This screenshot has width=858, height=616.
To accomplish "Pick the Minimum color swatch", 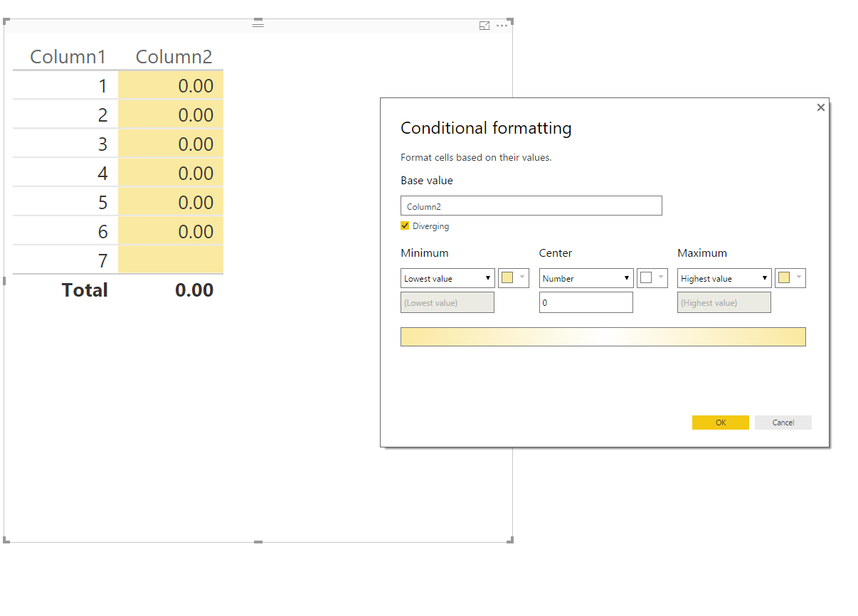I will [x=514, y=278].
